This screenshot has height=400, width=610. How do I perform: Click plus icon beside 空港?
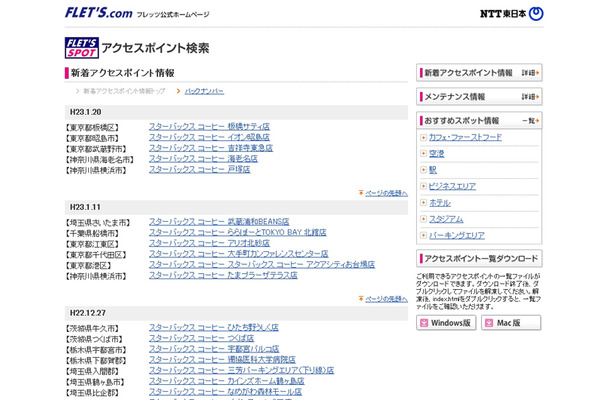click(x=423, y=154)
